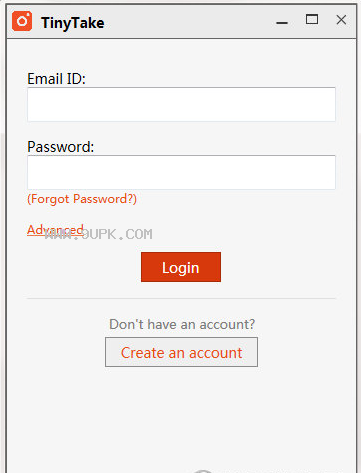
Task: Expand the Advanced login options
Action: point(55,230)
